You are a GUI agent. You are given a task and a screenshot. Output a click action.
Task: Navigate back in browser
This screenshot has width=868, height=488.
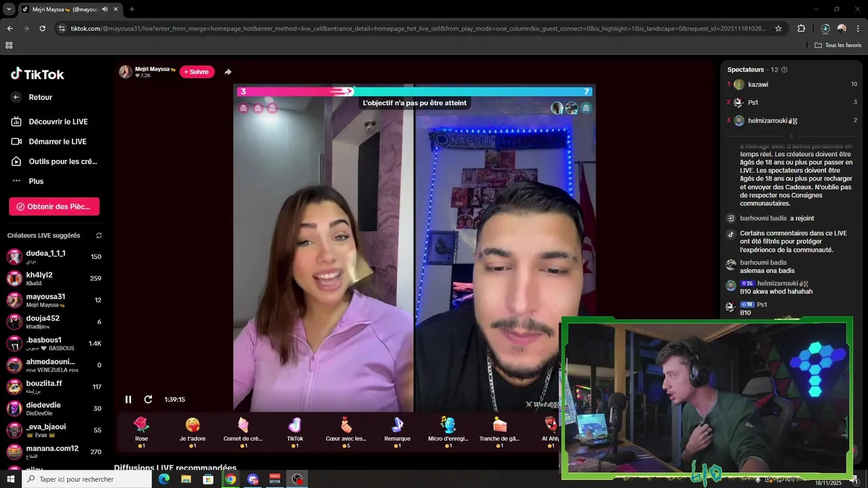point(9,28)
